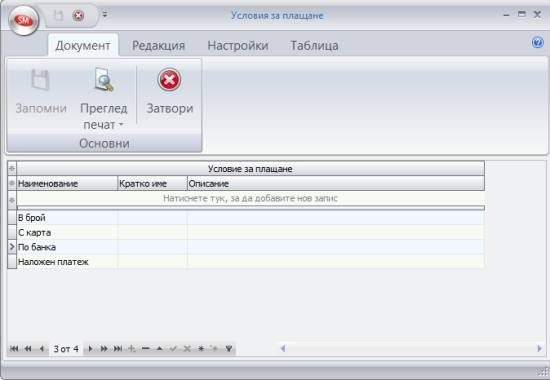Switch to the Редакция ribbon tab
Image resolution: width=550 pixels, height=380 pixels.
[158, 46]
